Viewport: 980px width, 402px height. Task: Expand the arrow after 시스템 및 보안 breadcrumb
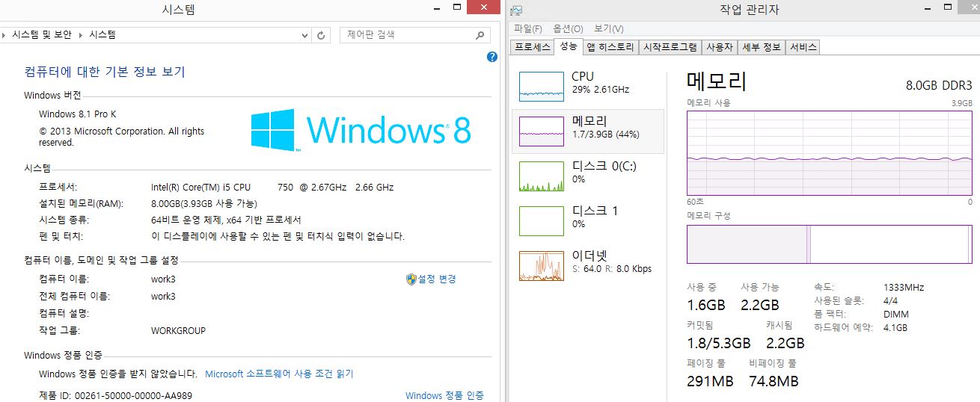(x=82, y=35)
